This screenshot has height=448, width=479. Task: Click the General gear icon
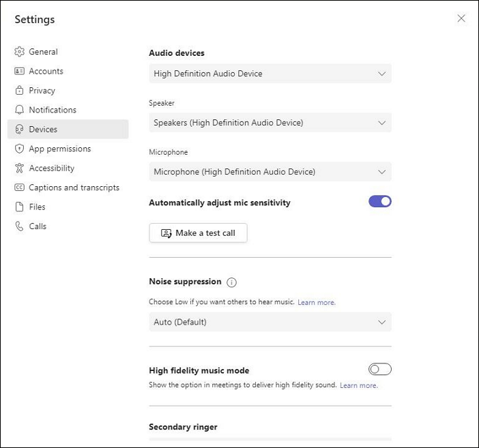pyautogui.click(x=19, y=52)
